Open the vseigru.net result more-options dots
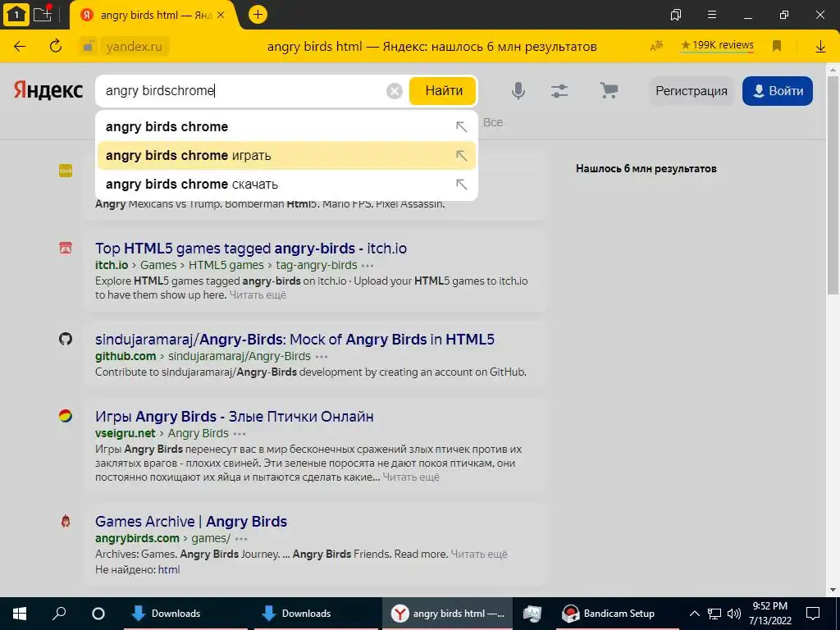 (240, 433)
